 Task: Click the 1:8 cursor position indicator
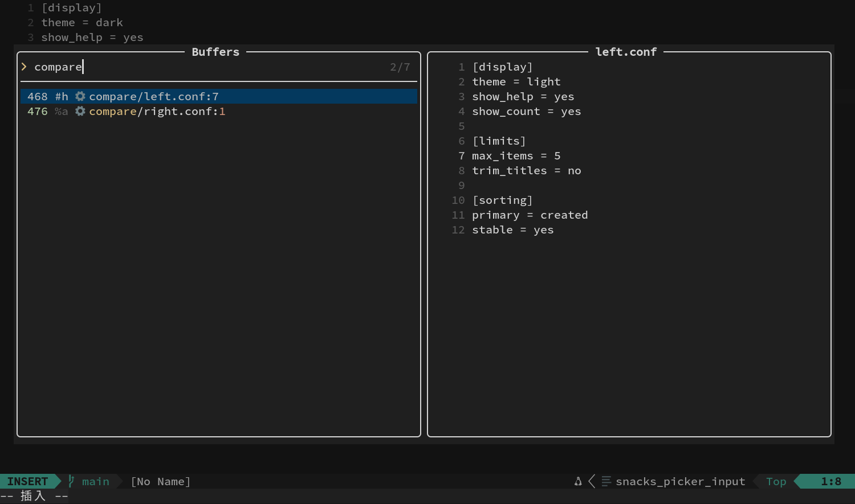tap(831, 481)
